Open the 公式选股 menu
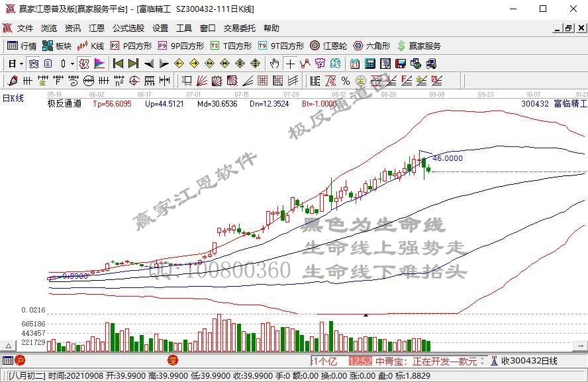Screen dimensions: 588x382 [x=128, y=28]
